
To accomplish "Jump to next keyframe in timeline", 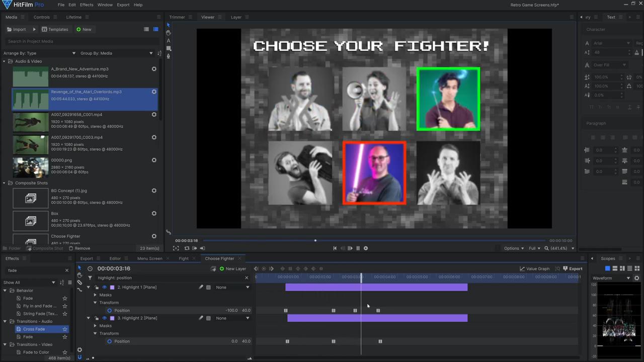I will tap(271, 268).
